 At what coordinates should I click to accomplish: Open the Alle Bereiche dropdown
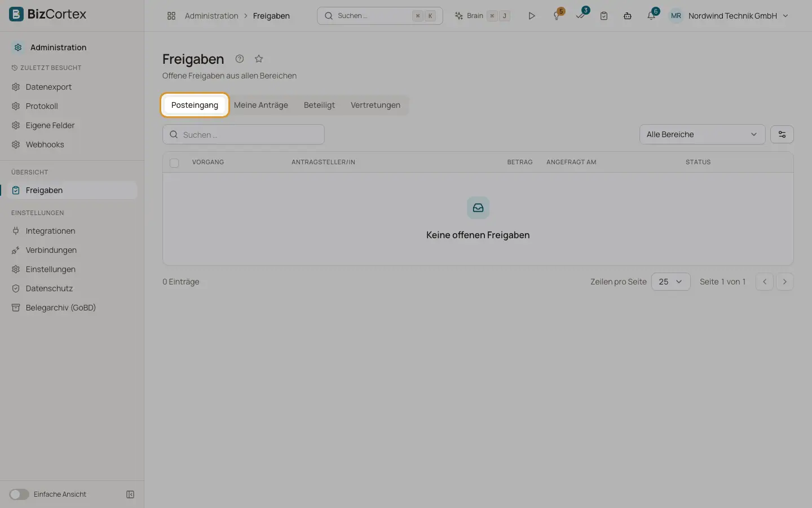702,134
